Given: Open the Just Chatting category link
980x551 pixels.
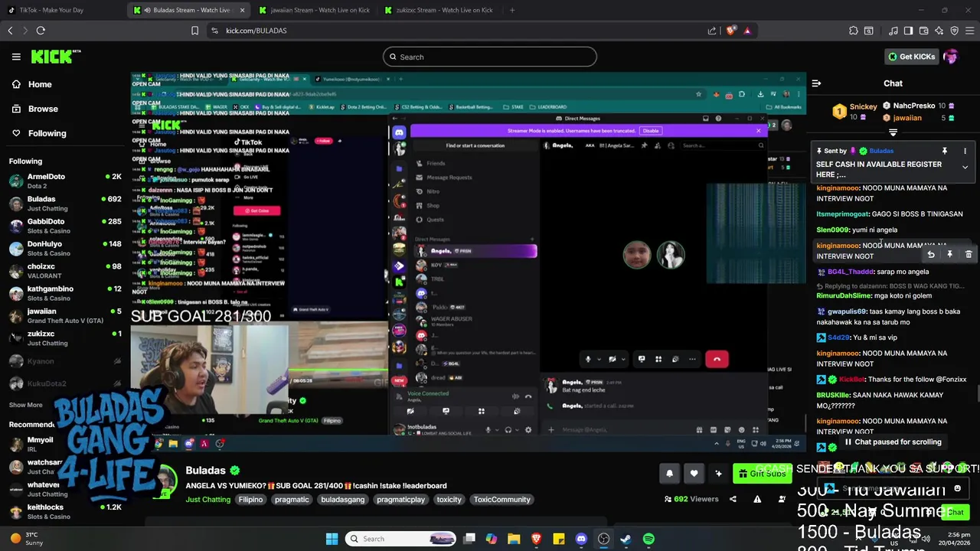Looking at the screenshot, I should (x=207, y=499).
